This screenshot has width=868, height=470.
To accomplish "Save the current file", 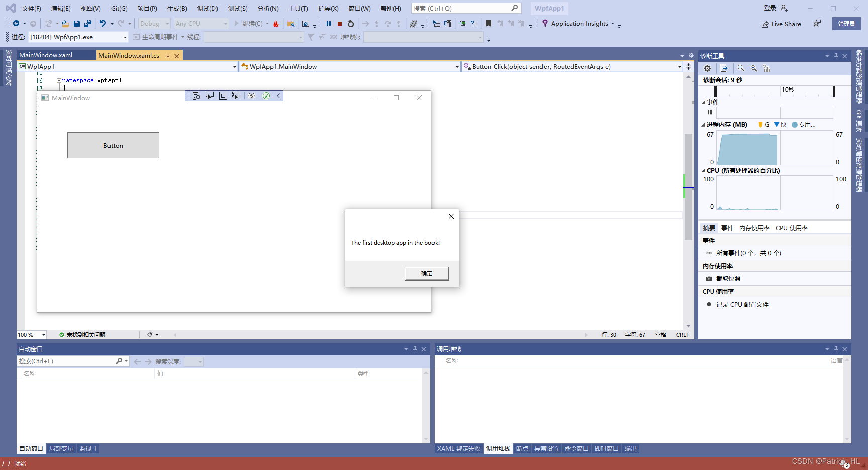I will 77,24.
